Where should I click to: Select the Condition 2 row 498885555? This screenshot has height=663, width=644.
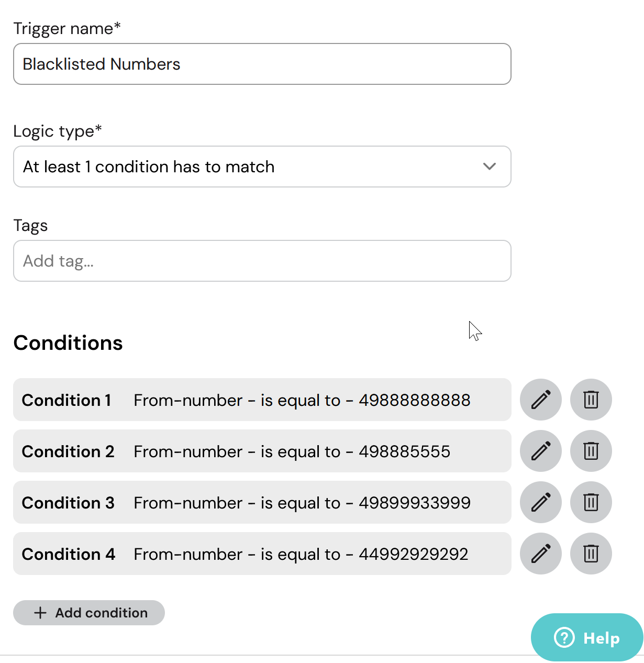(262, 451)
